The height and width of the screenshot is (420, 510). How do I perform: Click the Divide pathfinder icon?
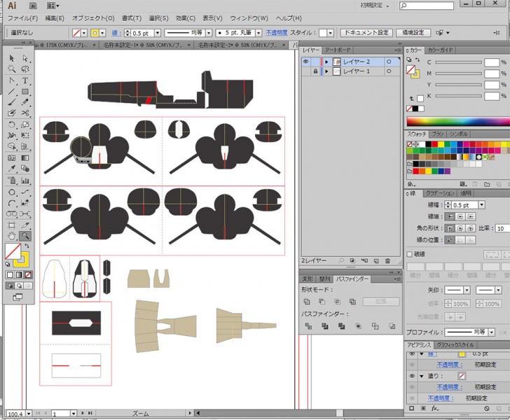308,326
